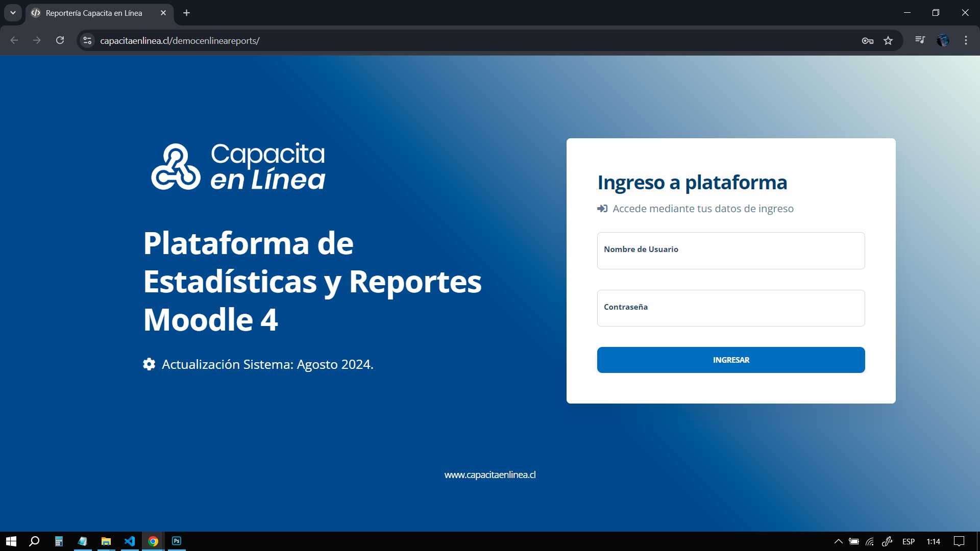Bookmark this page with the star icon

tap(888, 41)
